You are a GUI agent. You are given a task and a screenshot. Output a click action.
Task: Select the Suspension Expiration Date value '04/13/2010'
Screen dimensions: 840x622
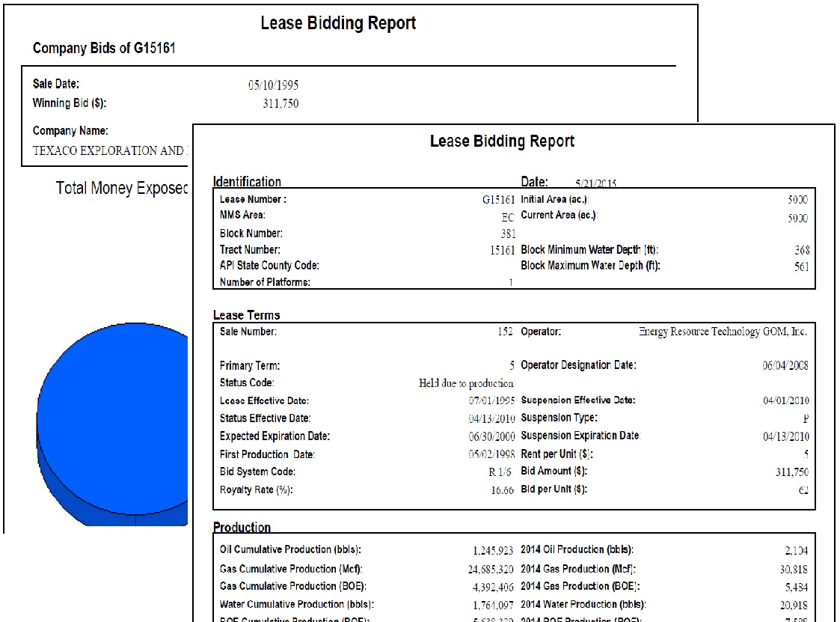pos(786,436)
